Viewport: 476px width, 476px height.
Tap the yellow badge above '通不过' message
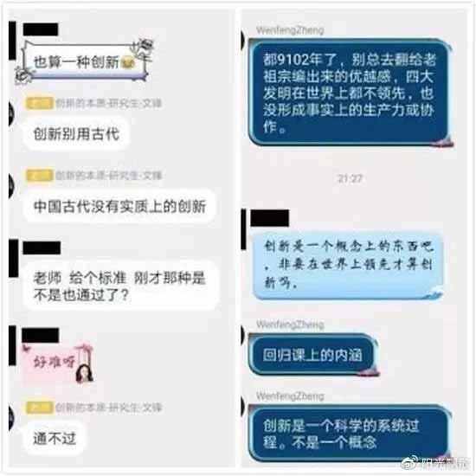[x=40, y=408]
